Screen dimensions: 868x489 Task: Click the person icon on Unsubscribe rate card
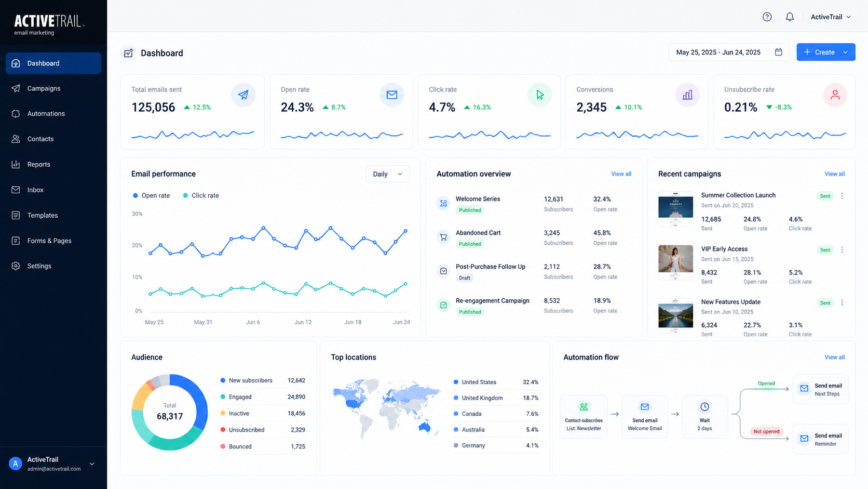coord(835,95)
